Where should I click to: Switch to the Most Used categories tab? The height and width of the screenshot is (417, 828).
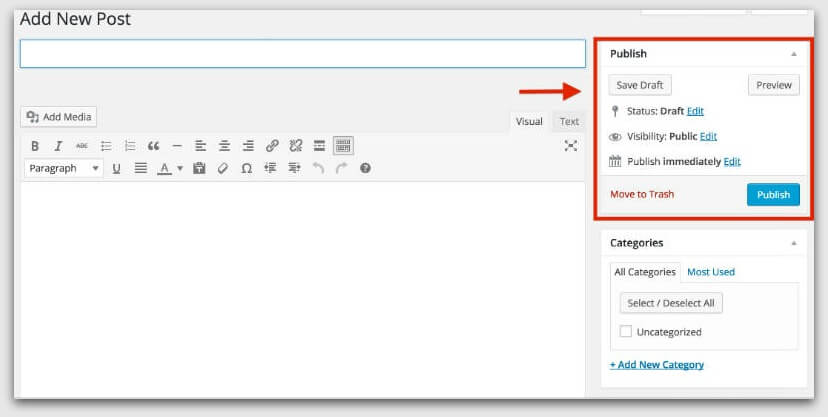pyautogui.click(x=711, y=272)
